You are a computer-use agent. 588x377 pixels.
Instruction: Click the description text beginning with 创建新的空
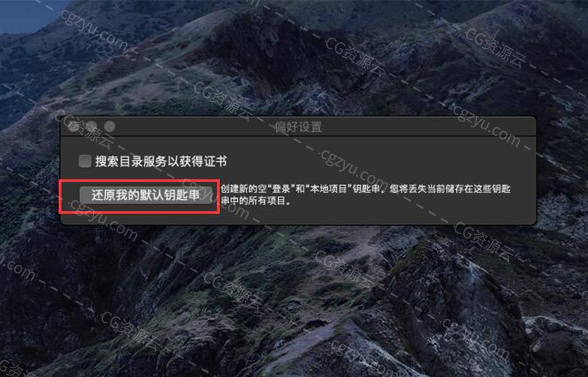point(366,194)
